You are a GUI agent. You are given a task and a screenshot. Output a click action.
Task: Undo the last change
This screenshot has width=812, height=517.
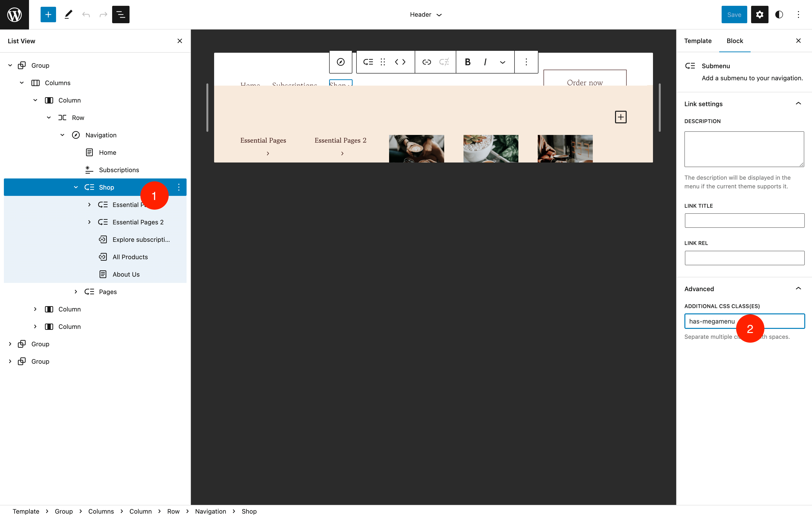click(86, 15)
